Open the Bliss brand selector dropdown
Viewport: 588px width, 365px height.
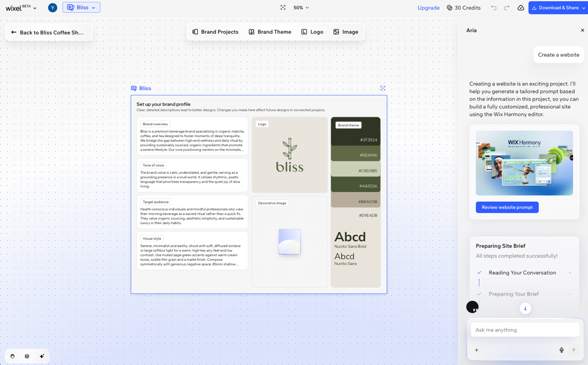[81, 7]
